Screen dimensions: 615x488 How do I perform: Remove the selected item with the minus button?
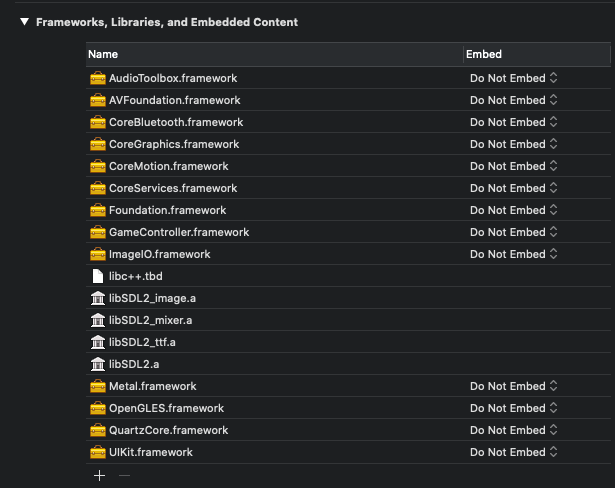click(x=124, y=475)
